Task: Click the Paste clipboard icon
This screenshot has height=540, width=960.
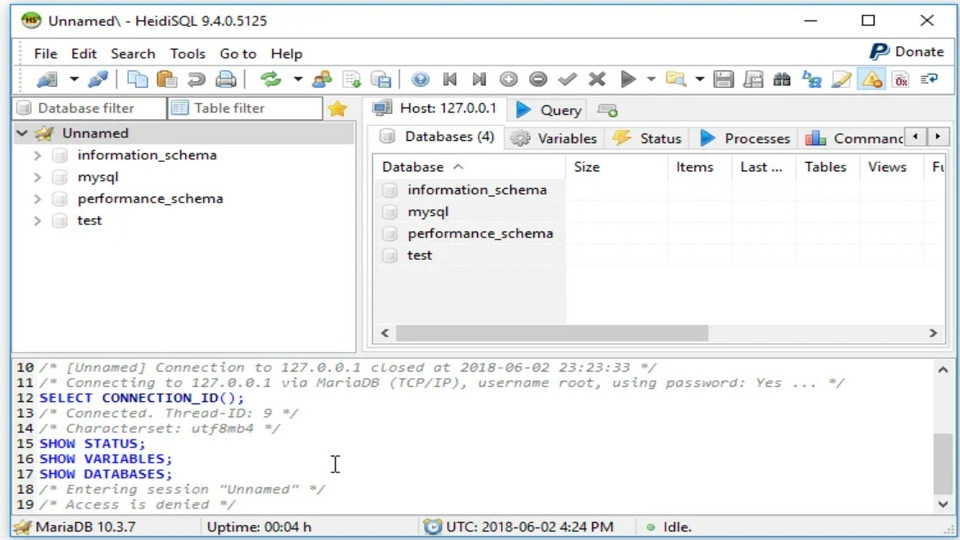Action: pyautogui.click(x=167, y=80)
